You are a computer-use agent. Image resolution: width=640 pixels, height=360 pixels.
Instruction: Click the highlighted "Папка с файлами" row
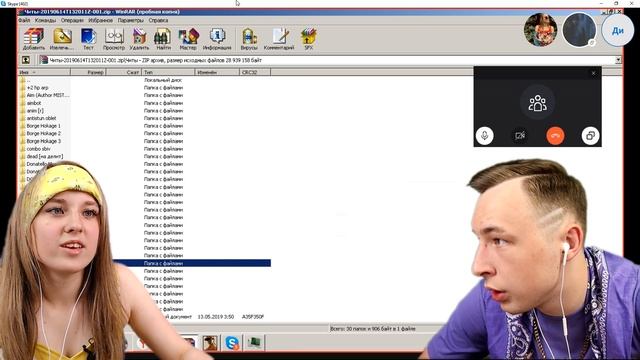click(x=192, y=263)
